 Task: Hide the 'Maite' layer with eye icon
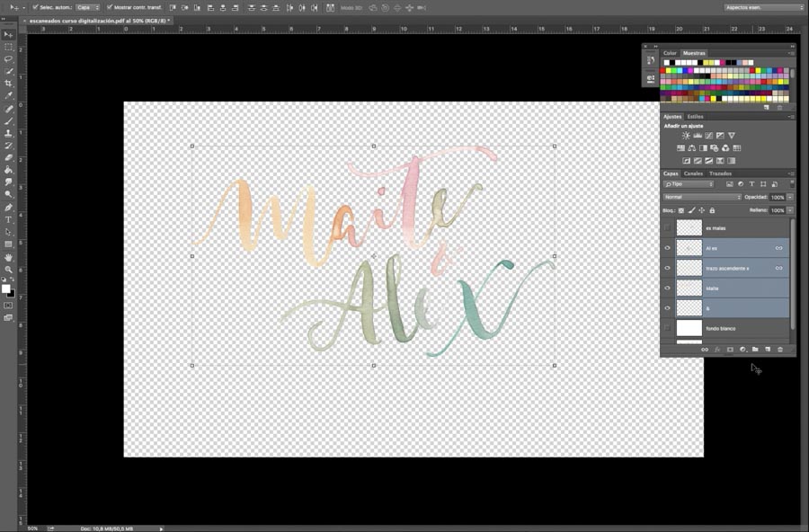point(667,288)
